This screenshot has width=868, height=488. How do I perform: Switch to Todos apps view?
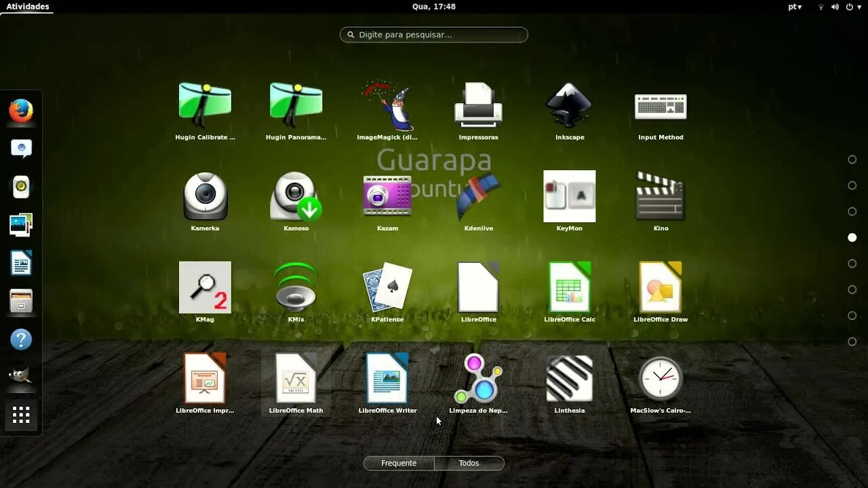pyautogui.click(x=469, y=463)
